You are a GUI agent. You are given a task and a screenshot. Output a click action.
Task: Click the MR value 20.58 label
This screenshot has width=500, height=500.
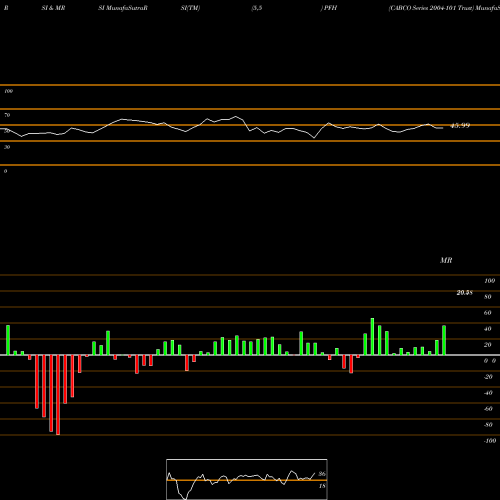coord(464,293)
